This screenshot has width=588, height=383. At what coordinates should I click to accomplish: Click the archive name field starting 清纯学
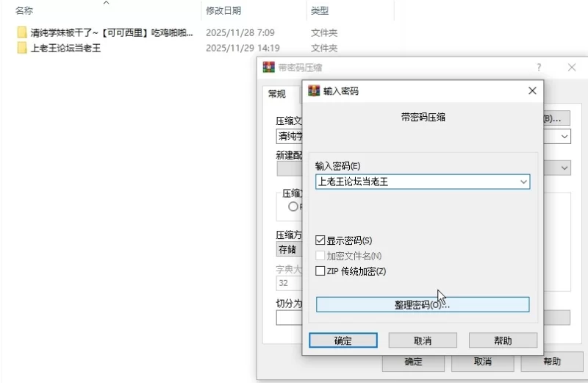coord(289,137)
